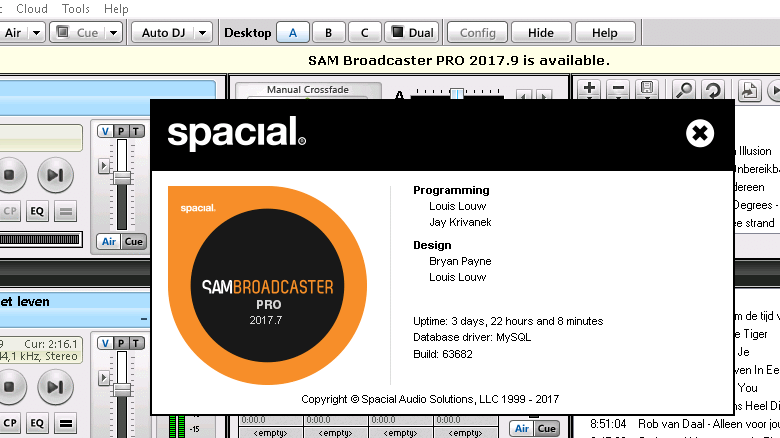Close the Spacial about dialog
Image resolution: width=780 pixels, height=438 pixels.
click(700, 133)
